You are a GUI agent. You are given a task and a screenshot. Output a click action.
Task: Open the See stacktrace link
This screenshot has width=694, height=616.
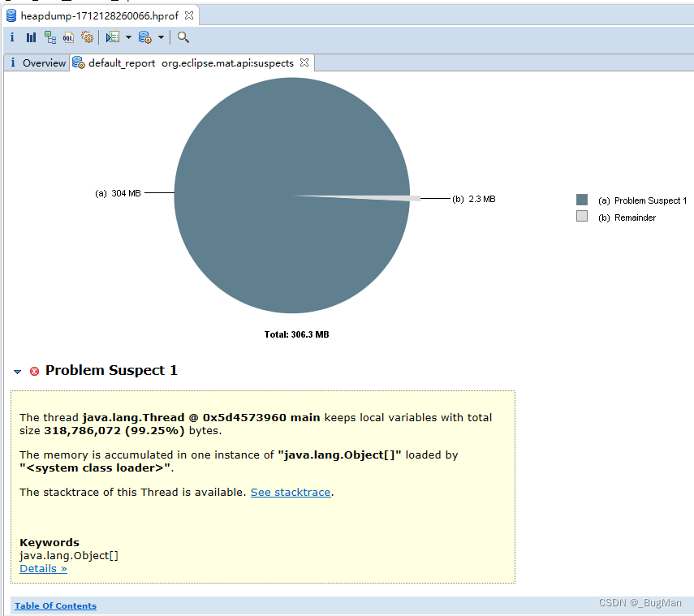291,492
